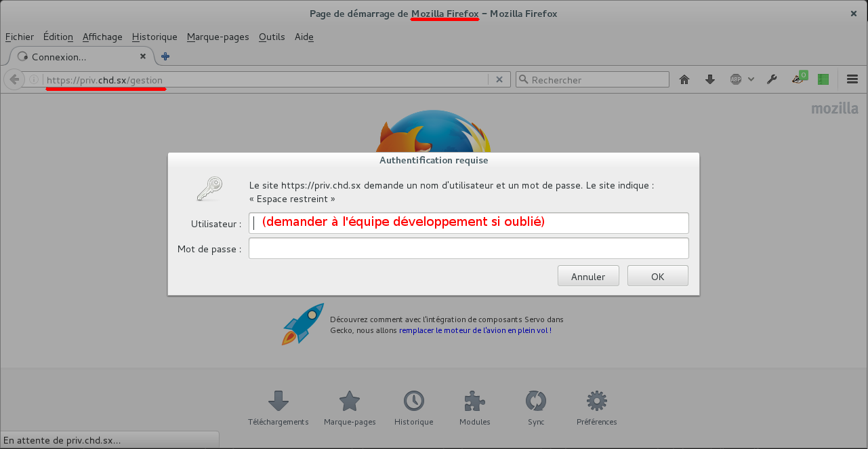The width and height of the screenshot is (868, 449).
Task: Open the Édition menu
Action: [x=58, y=37]
